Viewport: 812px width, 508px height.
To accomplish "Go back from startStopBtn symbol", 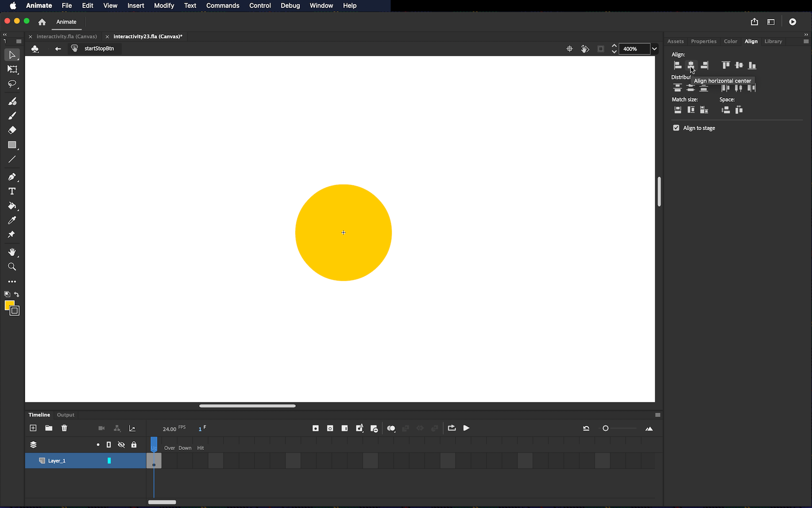I will 58,49.
